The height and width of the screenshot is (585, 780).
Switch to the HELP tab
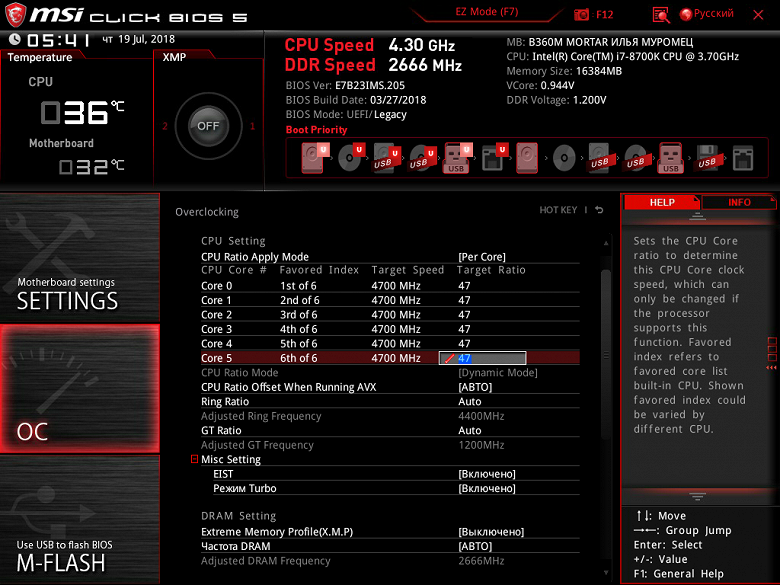coord(662,202)
